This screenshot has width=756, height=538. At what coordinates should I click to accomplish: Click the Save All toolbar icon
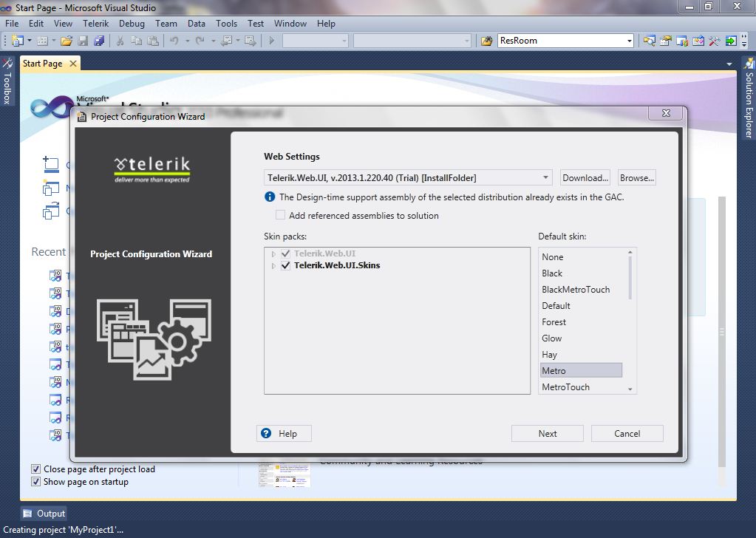pos(99,41)
